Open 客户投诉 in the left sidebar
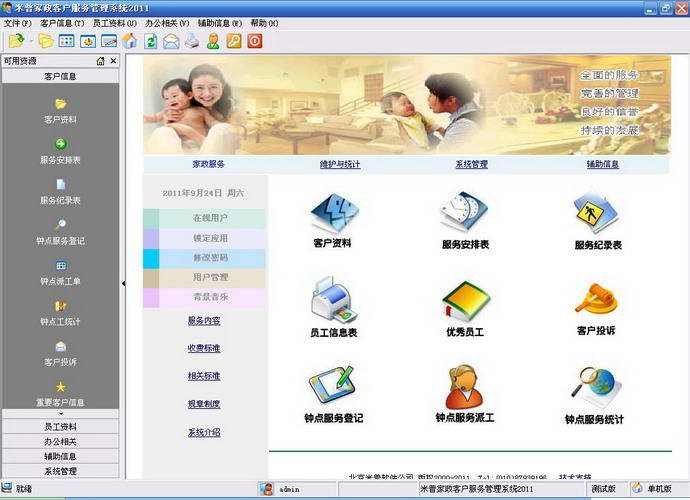The image size is (690, 500). point(60,353)
